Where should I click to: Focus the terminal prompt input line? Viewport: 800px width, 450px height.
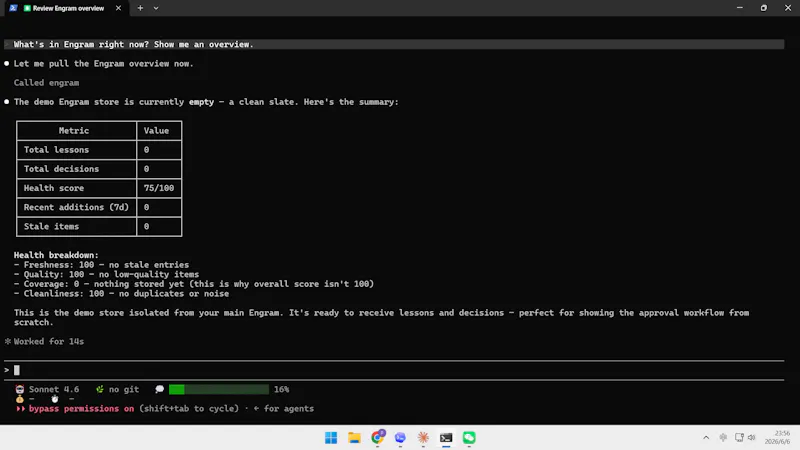click(x=394, y=370)
